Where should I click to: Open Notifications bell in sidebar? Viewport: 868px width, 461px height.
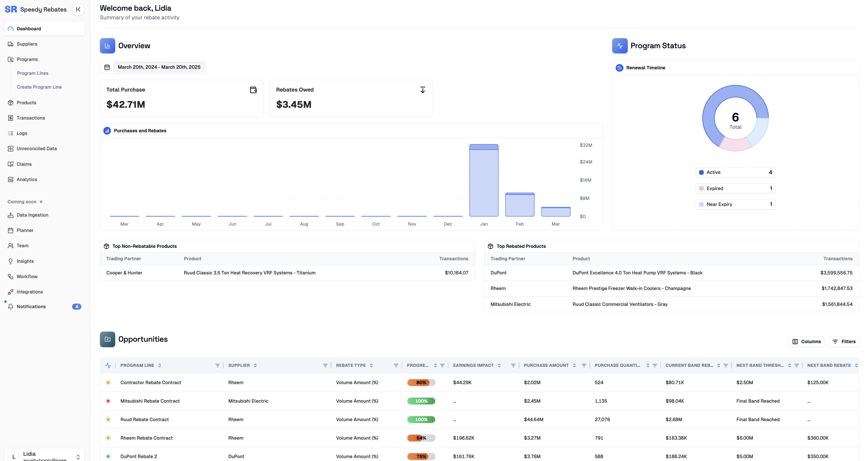pos(11,306)
